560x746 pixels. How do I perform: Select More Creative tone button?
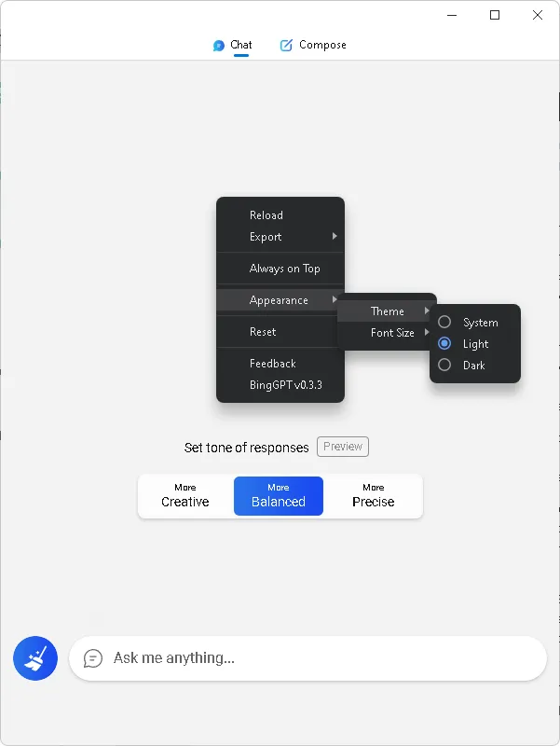click(185, 496)
